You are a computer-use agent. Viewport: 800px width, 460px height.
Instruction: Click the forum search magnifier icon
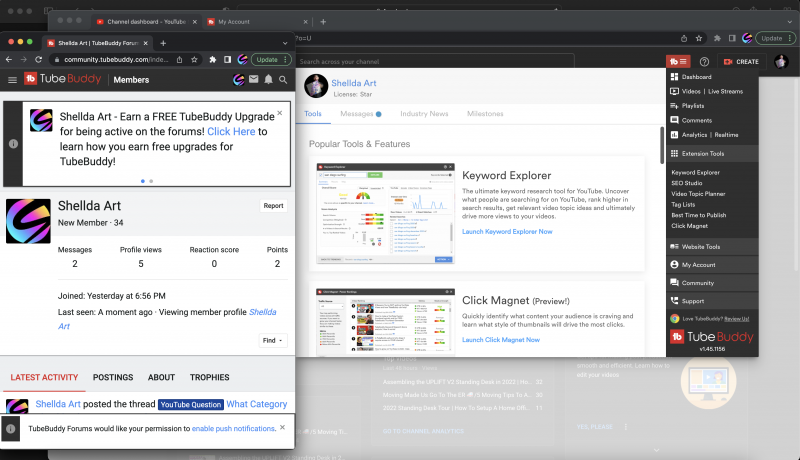(283, 79)
